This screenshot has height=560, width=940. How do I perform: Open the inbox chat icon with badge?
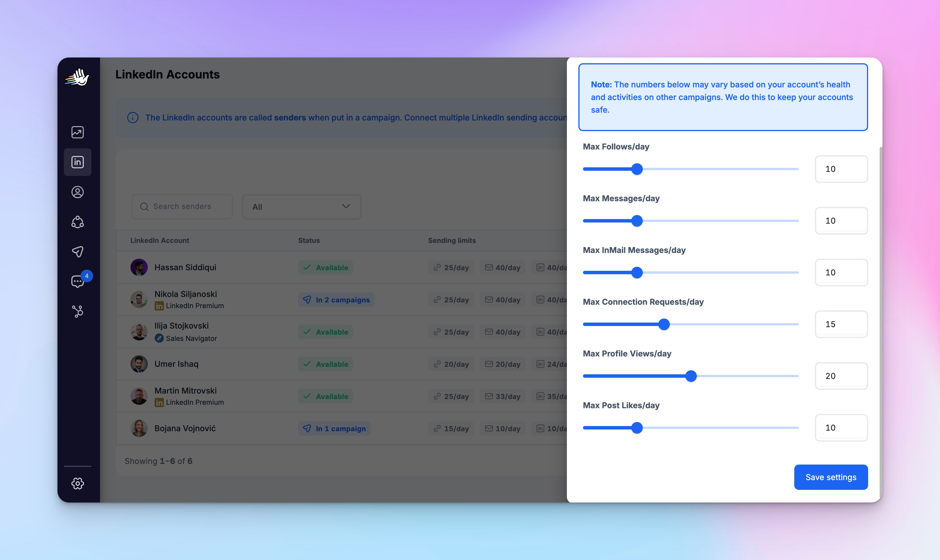coord(77,281)
